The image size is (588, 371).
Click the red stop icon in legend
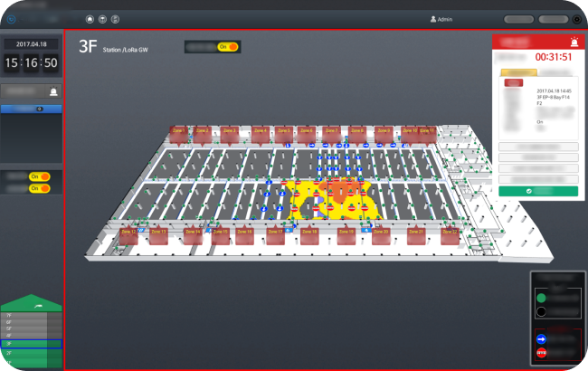[542, 352]
